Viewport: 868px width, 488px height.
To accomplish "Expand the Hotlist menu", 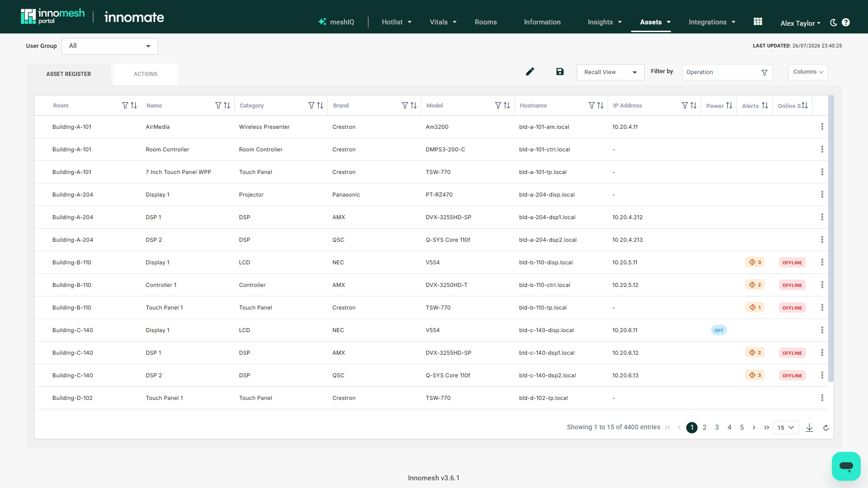I will [396, 22].
